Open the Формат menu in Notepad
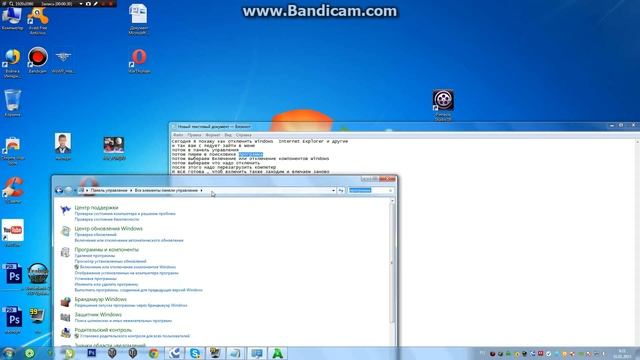640x360 pixels. click(x=213, y=135)
